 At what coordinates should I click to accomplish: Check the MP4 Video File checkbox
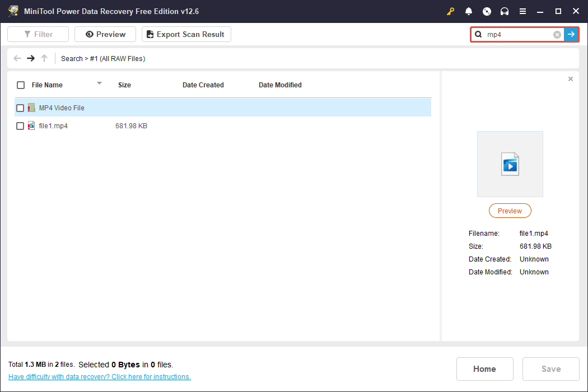[21, 108]
